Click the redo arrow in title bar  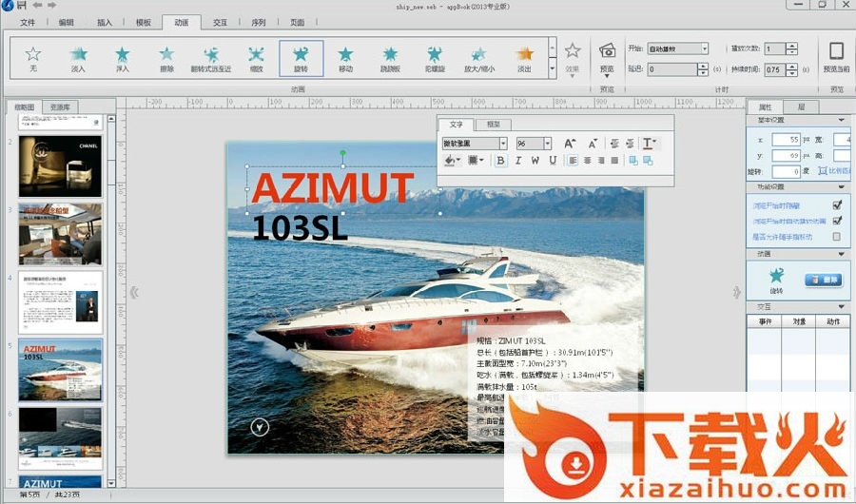point(51,5)
